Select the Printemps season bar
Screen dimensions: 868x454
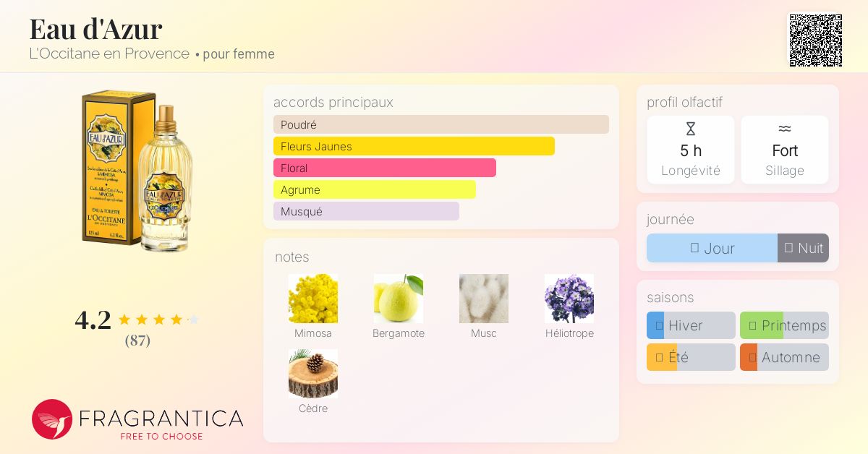784,325
